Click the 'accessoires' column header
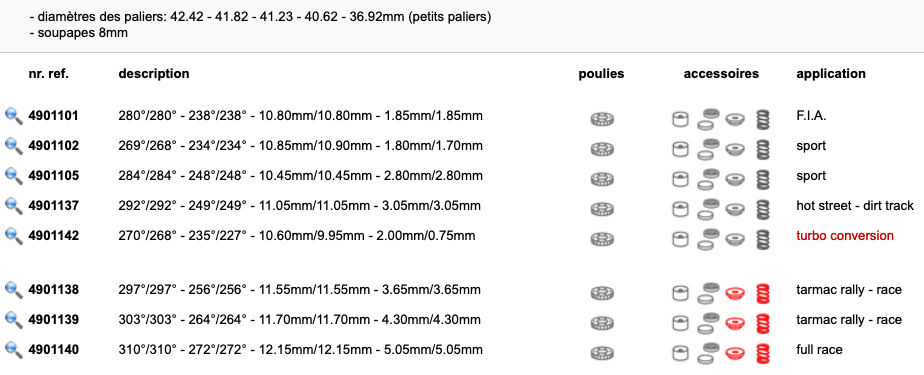This screenshot has height=375, width=924. pos(721,74)
